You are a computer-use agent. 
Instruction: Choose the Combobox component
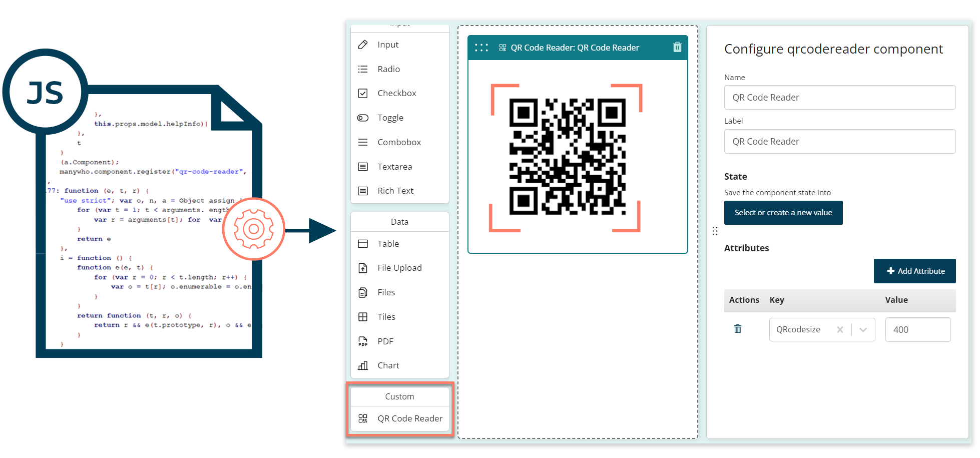pos(399,142)
